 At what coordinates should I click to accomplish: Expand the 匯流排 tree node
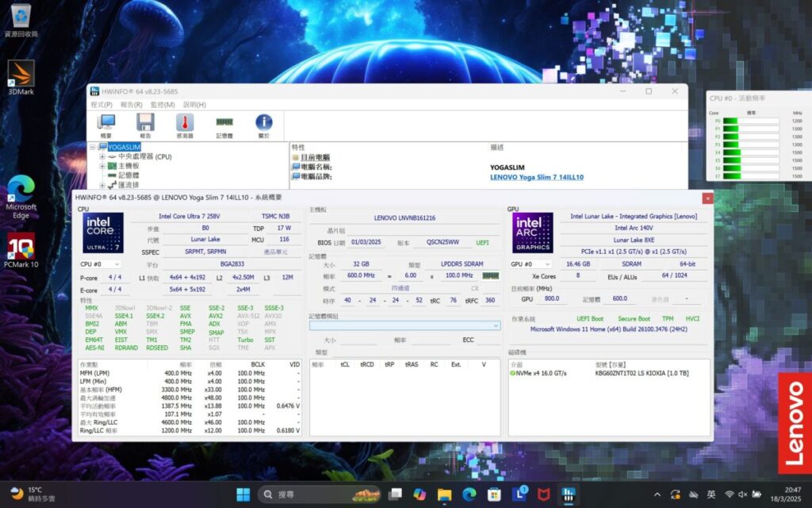[102, 185]
